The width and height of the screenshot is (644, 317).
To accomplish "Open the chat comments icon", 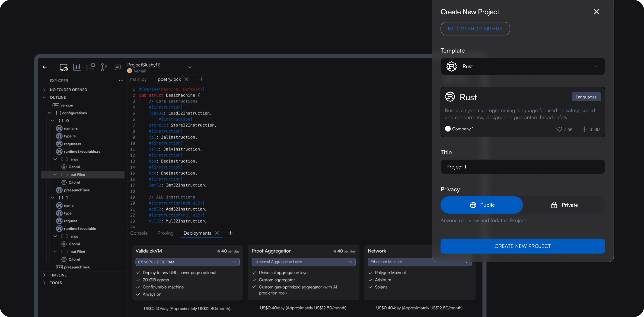I will tap(117, 67).
